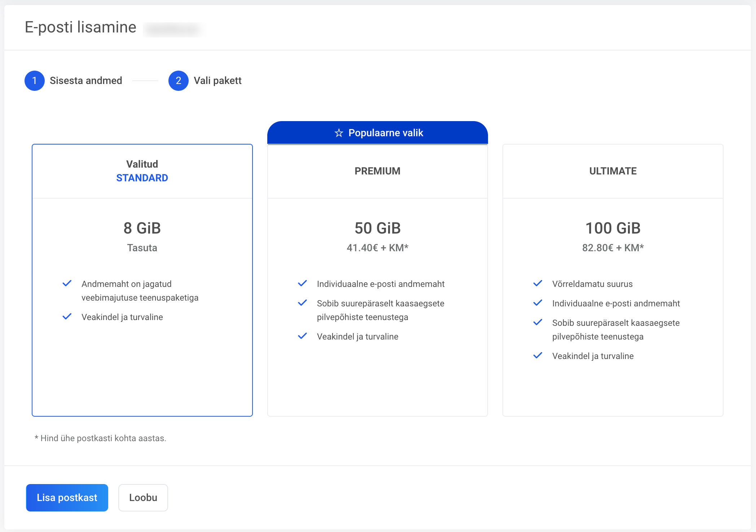The image size is (756, 532).
Task: Click the 100 GiB storage size
Action: tap(613, 228)
